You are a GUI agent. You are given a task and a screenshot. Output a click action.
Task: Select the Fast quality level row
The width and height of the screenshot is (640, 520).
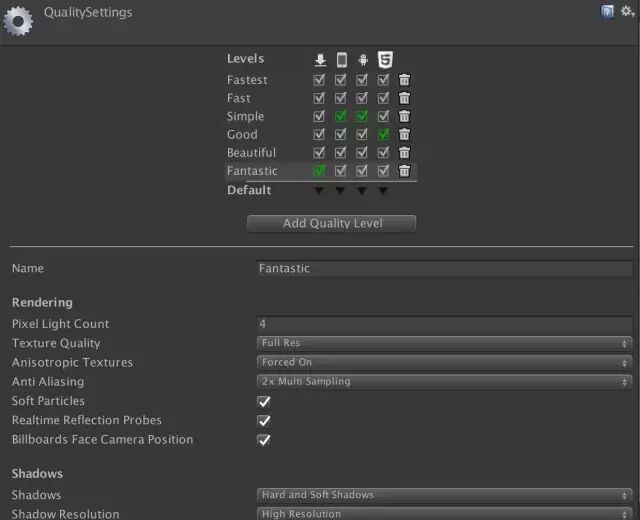(x=322, y=98)
